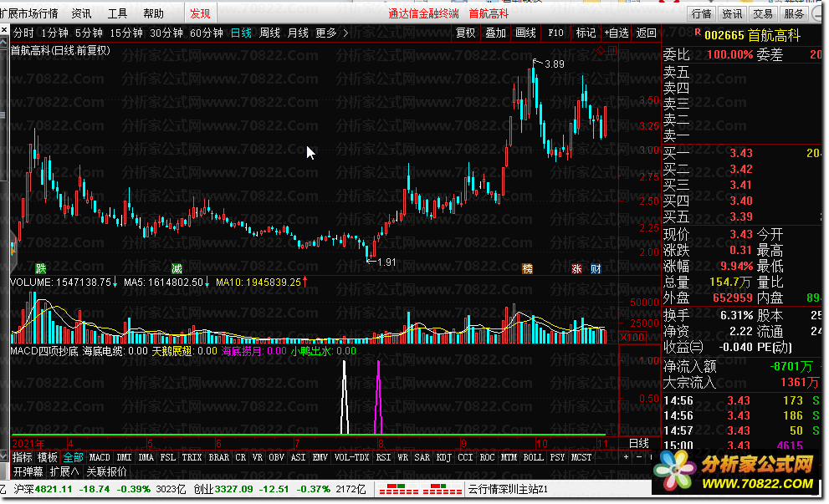Viewport: 829px width, 504px height.
Task: Click the 复权 button
Action: [466, 33]
